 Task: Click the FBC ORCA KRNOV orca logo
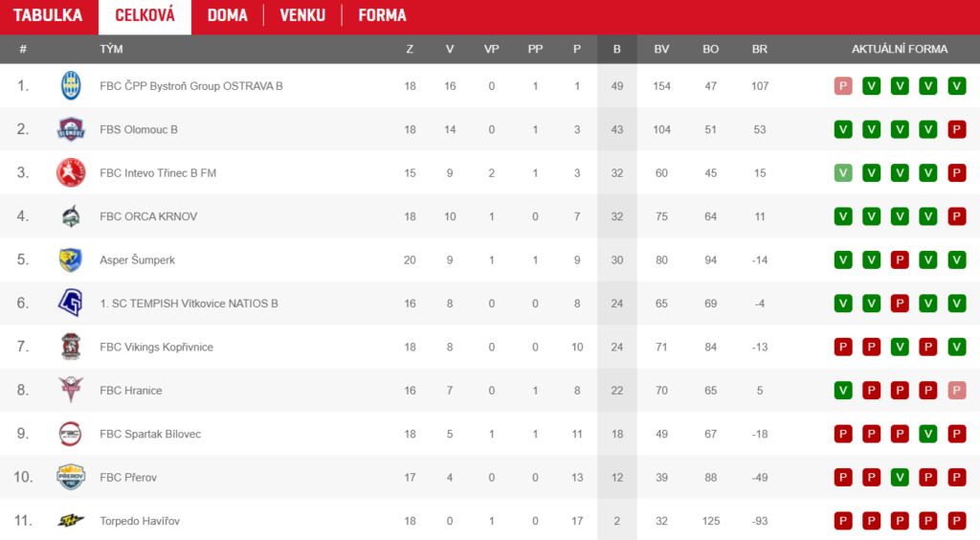[71, 216]
